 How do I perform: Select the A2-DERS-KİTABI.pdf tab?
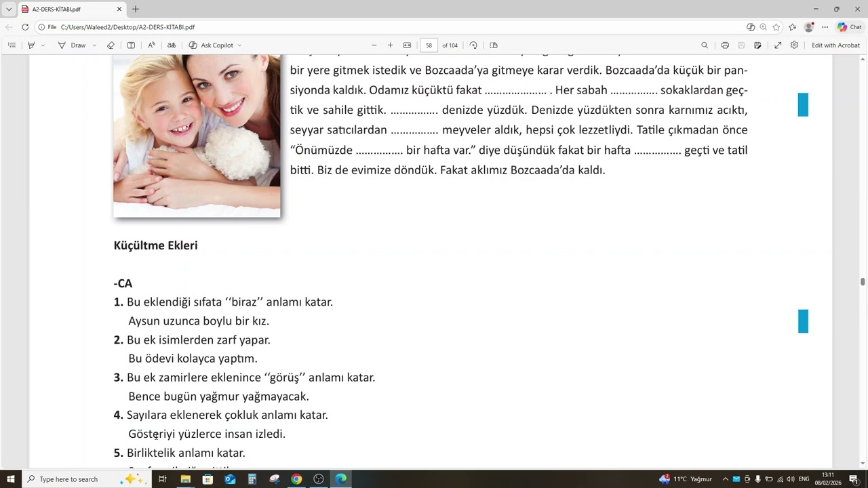(x=71, y=9)
